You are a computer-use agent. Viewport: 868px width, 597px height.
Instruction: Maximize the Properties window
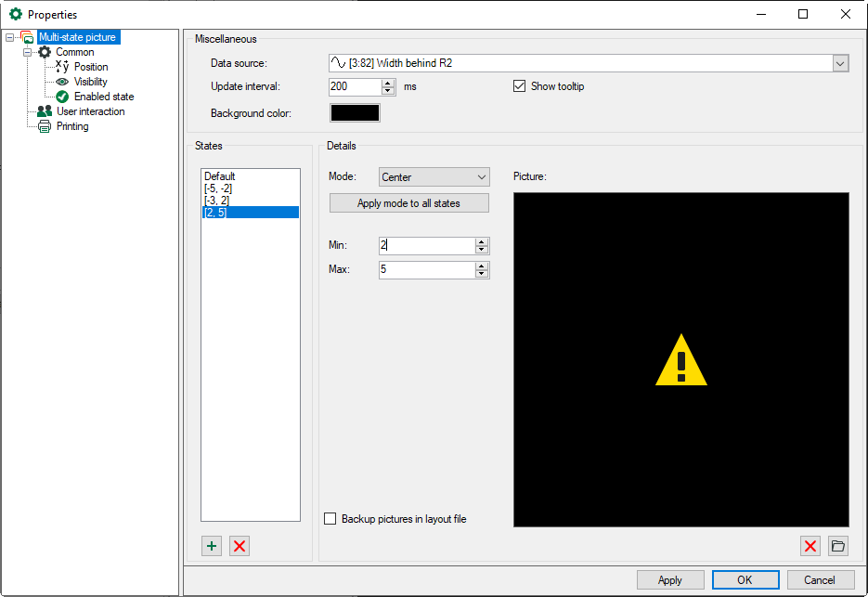tap(803, 15)
